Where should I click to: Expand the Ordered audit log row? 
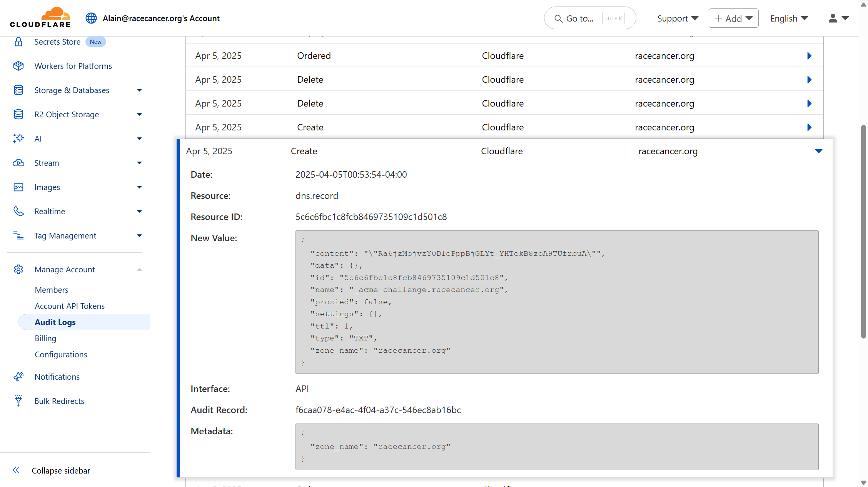[809, 56]
